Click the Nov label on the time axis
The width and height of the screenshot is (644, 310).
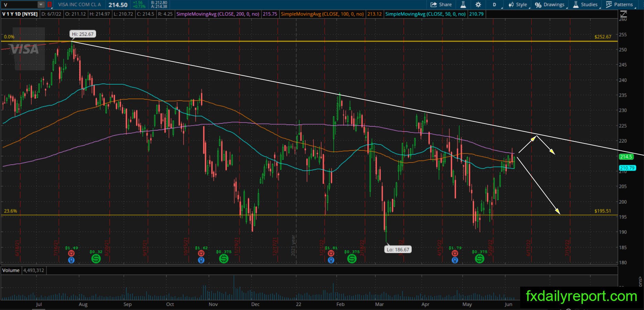pos(213,304)
